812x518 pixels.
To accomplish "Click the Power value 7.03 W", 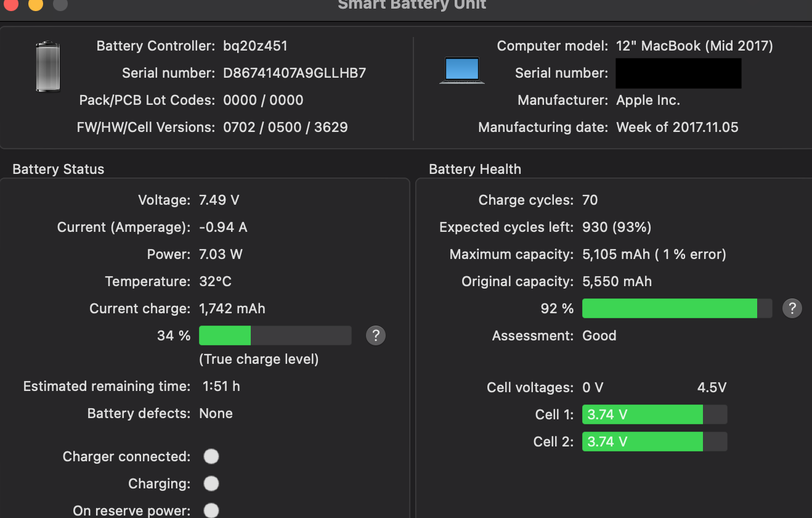I will 221,254.
